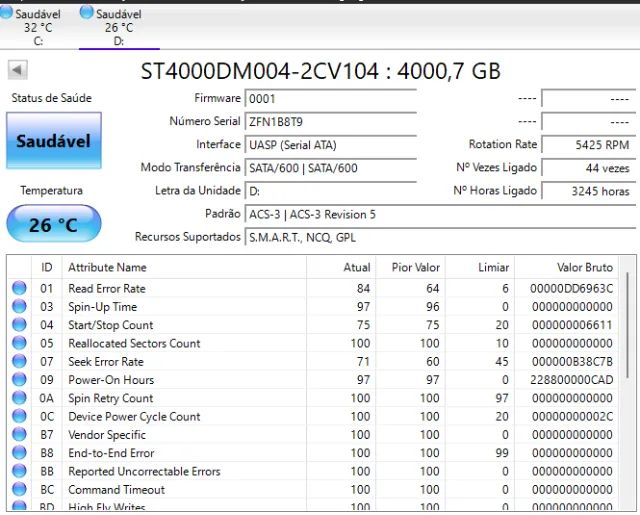Image resolution: width=640 pixels, height=515 pixels.
Task: Select the Seek Error Rate attribute name
Action: 106,362
